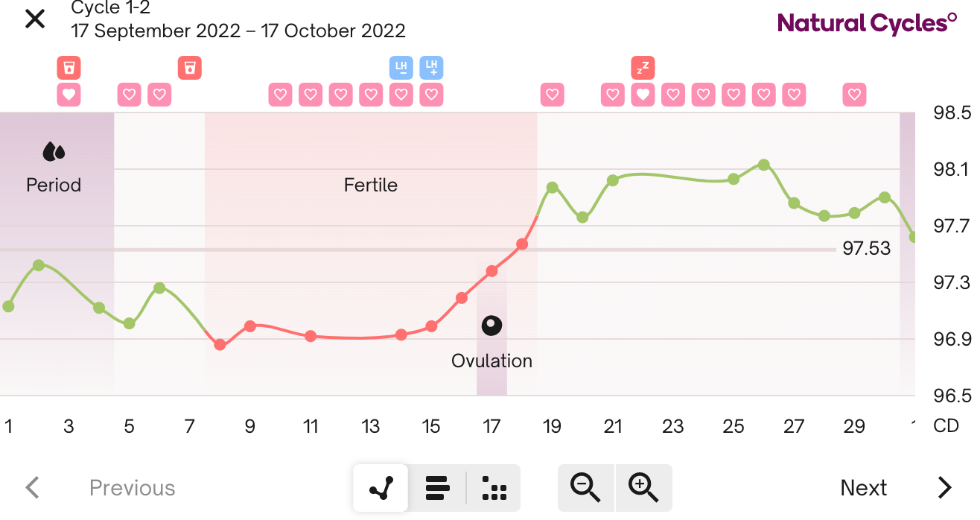Click the zoom out magnifier
This screenshot has width=980, height=520.
click(x=586, y=488)
